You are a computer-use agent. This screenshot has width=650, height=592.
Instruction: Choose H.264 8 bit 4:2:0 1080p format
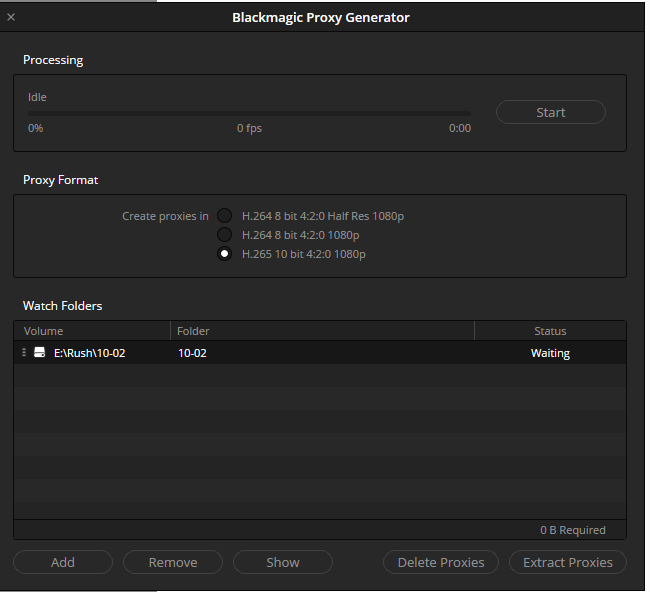tap(225, 235)
